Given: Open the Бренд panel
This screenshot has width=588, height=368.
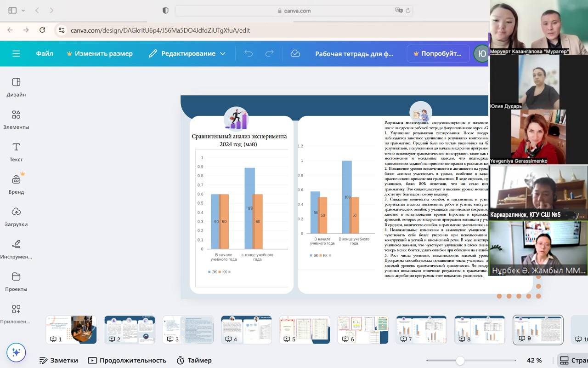Looking at the screenshot, I should (x=16, y=184).
